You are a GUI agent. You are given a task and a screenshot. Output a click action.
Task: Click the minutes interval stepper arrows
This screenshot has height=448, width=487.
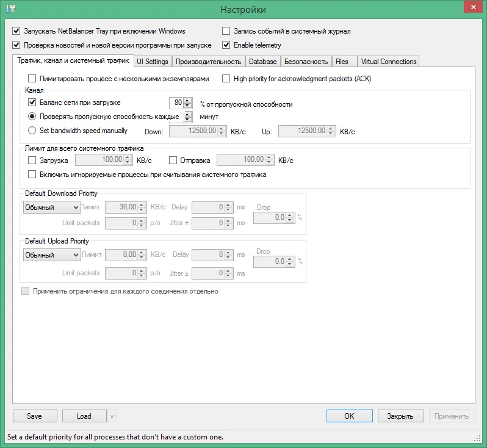tap(187, 117)
